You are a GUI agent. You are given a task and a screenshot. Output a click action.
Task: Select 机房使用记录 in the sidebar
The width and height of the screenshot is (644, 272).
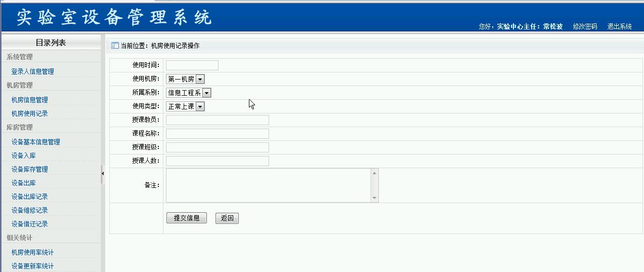click(29, 113)
